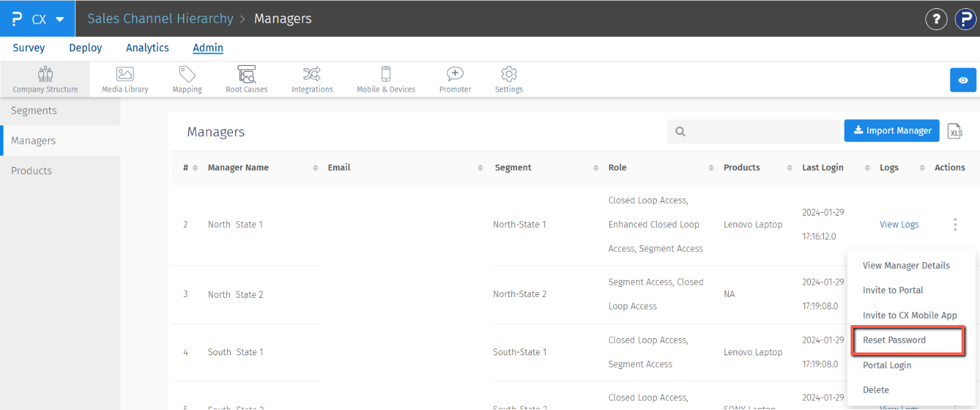Sort by Manager Name column
Viewport: 980px width, 410px height.
pyautogui.click(x=315, y=168)
